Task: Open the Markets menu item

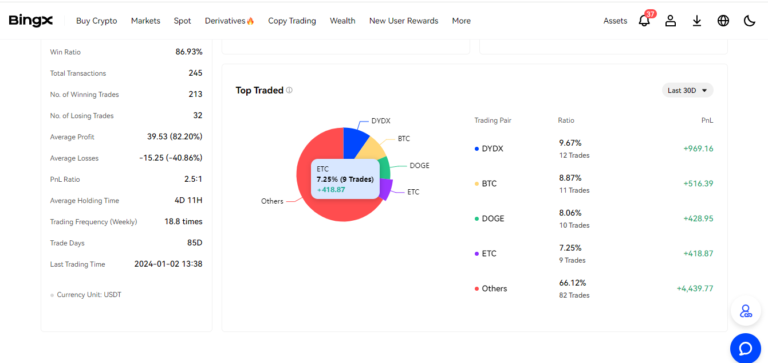Action: (x=145, y=21)
